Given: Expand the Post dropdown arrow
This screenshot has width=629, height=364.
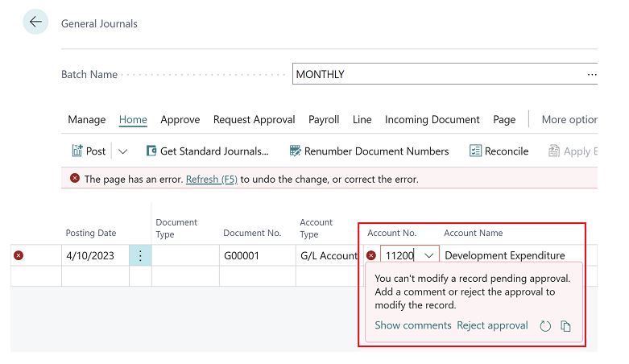Looking at the screenshot, I should tap(123, 151).
